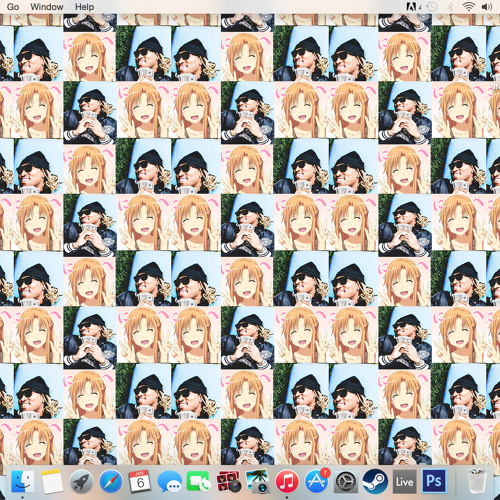
Task: Launch Ableton Live from the dock
Action: coord(404,482)
